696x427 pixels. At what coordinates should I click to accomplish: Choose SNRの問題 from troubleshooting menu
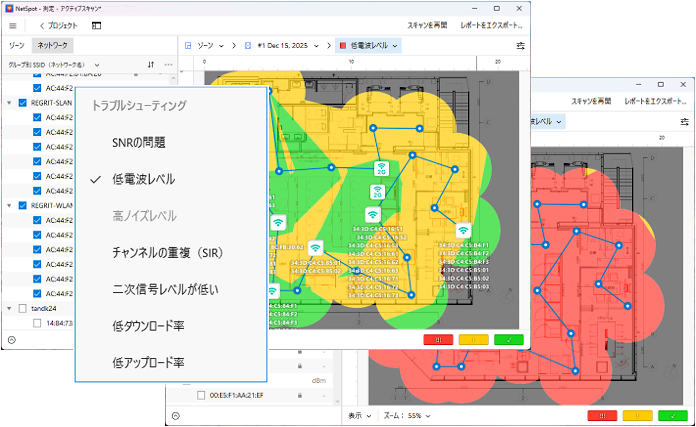tap(138, 143)
